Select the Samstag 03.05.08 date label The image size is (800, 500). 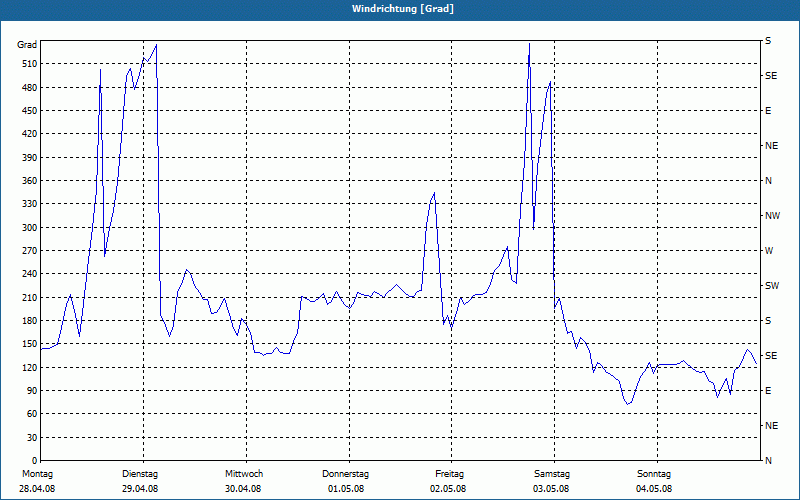pos(552,481)
